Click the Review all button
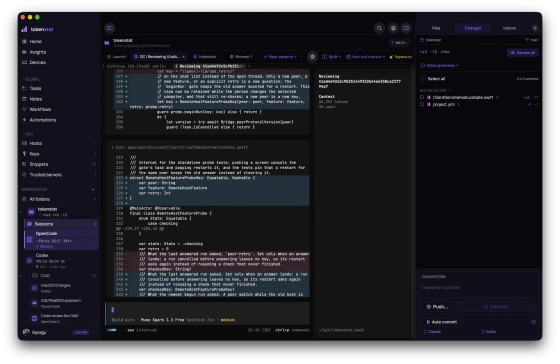Image resolution: width=560 pixels, height=364 pixels. tap(522, 53)
